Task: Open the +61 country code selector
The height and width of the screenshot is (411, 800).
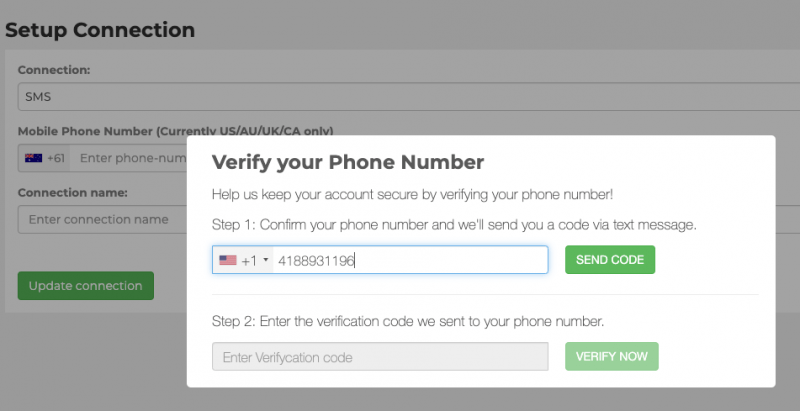Action: click(x=45, y=158)
